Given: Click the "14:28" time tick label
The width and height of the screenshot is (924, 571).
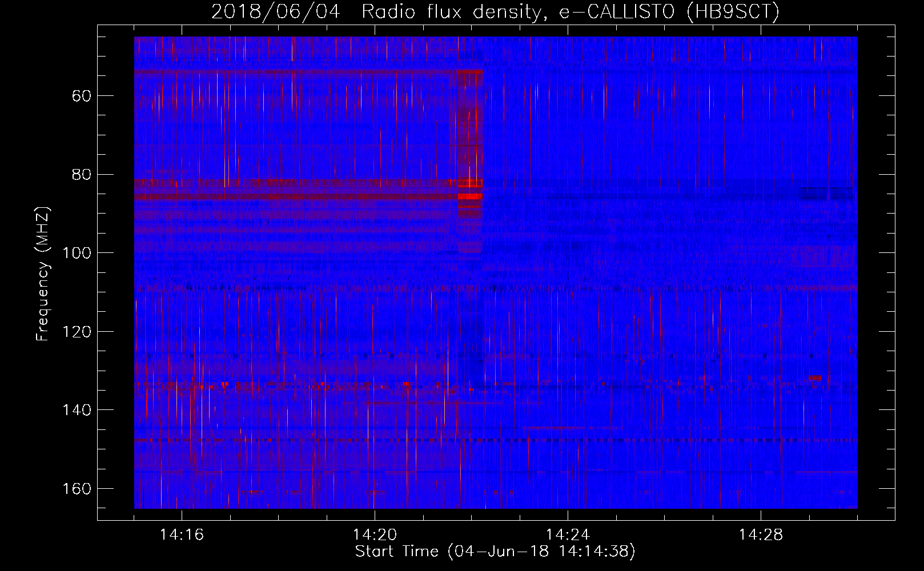Looking at the screenshot, I should click(761, 535).
